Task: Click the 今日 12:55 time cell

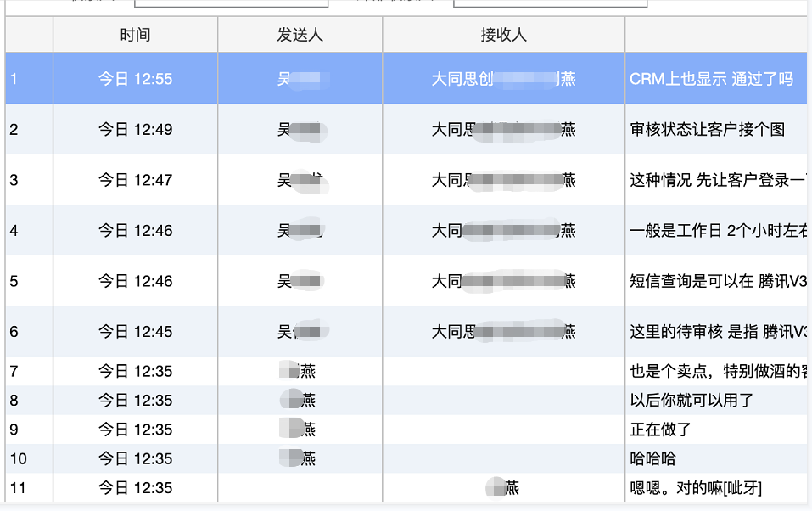Action: pyautogui.click(x=135, y=79)
